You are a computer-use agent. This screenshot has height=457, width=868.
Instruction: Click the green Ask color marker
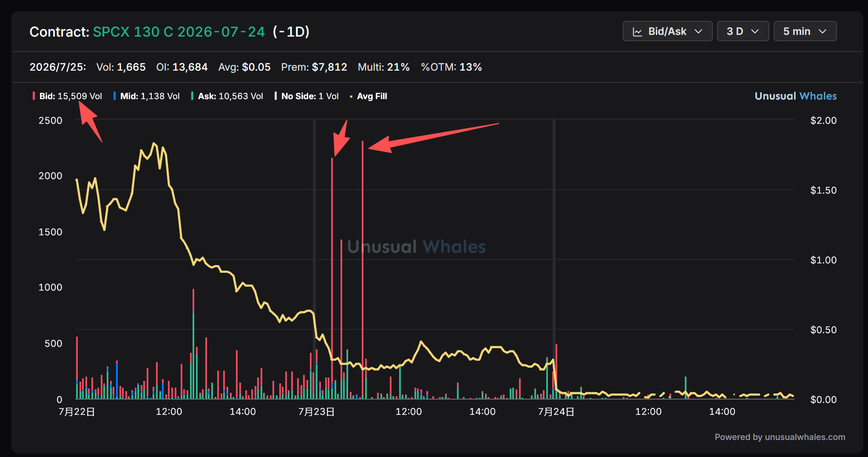tap(192, 96)
